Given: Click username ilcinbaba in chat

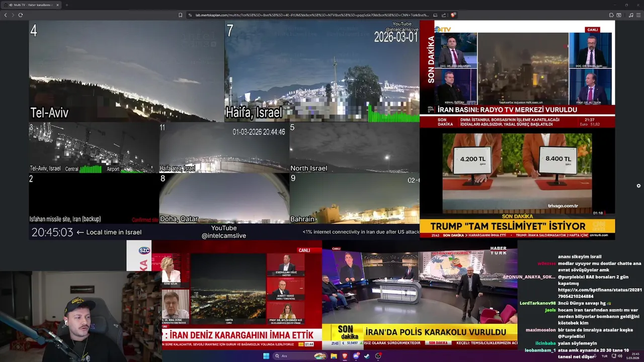Looking at the screenshot, I should coord(545,343).
